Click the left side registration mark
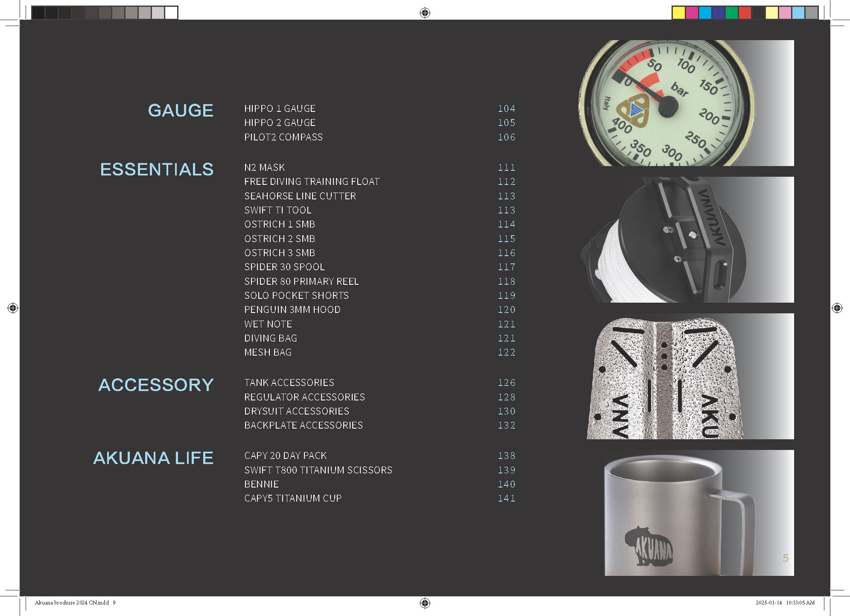 click(x=13, y=308)
